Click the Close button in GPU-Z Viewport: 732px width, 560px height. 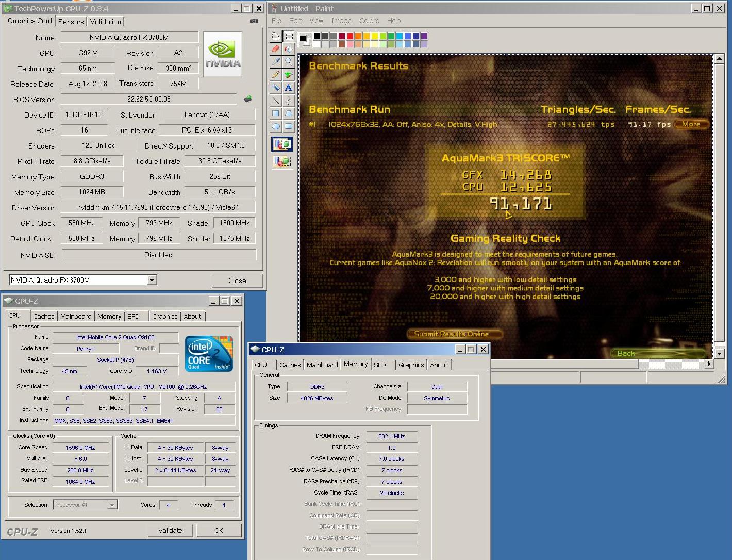(x=237, y=281)
